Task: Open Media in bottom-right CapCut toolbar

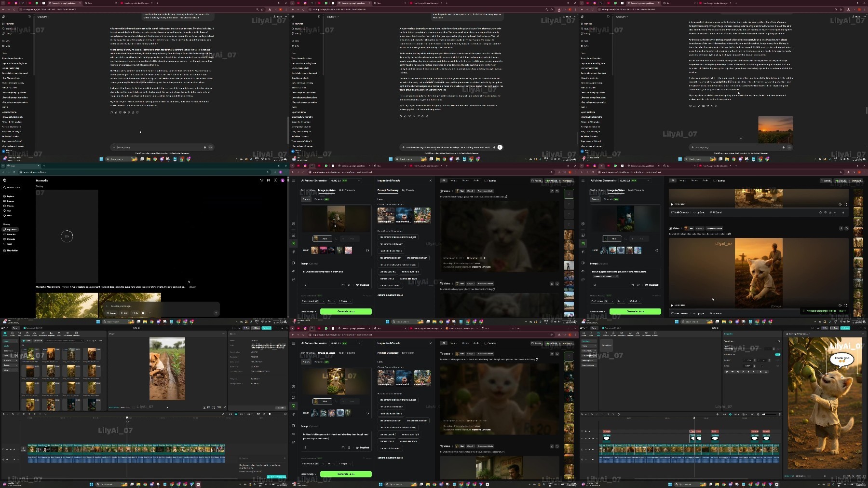Action: 584,334
